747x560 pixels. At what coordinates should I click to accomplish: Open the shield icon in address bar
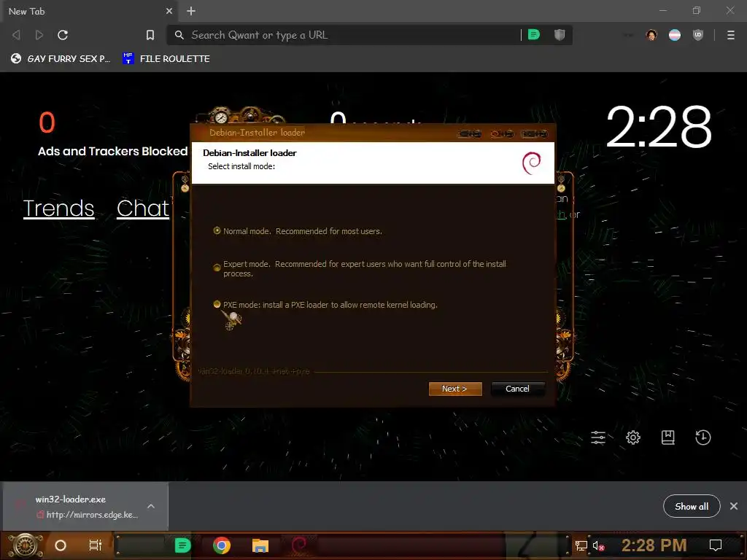click(x=560, y=35)
